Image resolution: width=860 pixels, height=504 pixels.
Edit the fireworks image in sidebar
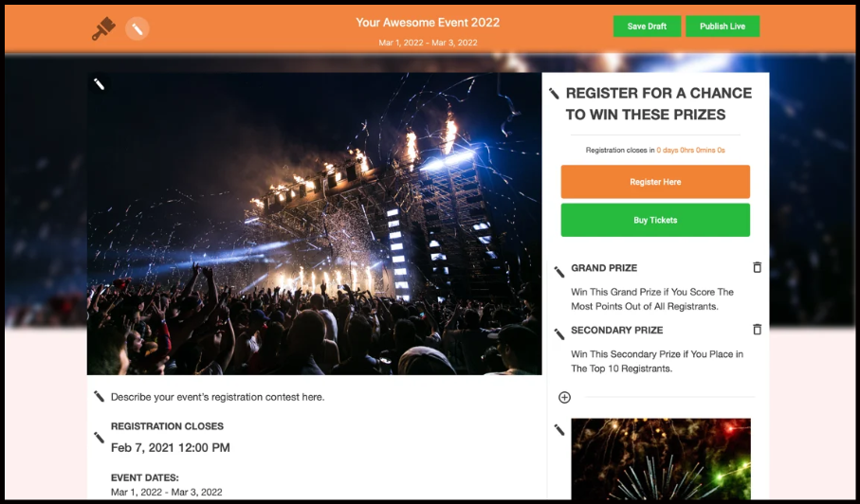(x=558, y=430)
